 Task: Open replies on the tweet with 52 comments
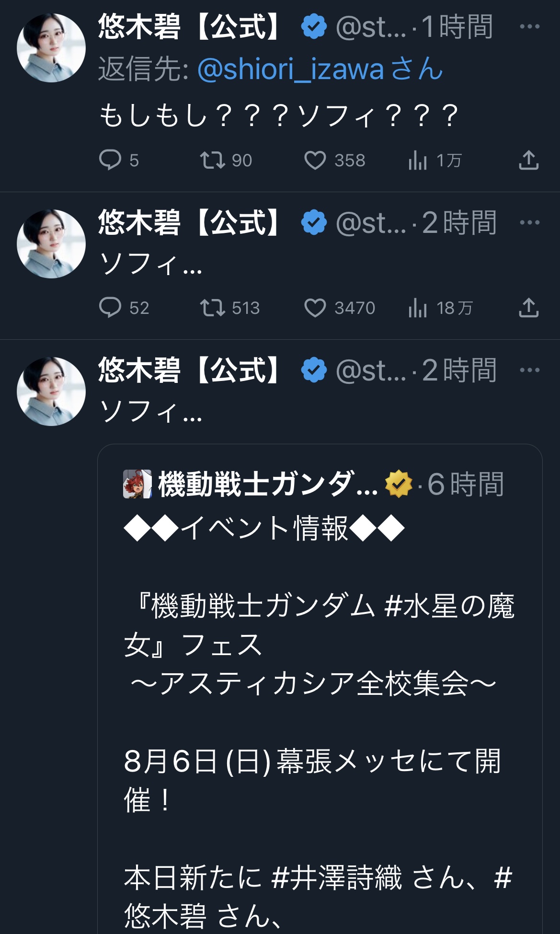110,308
